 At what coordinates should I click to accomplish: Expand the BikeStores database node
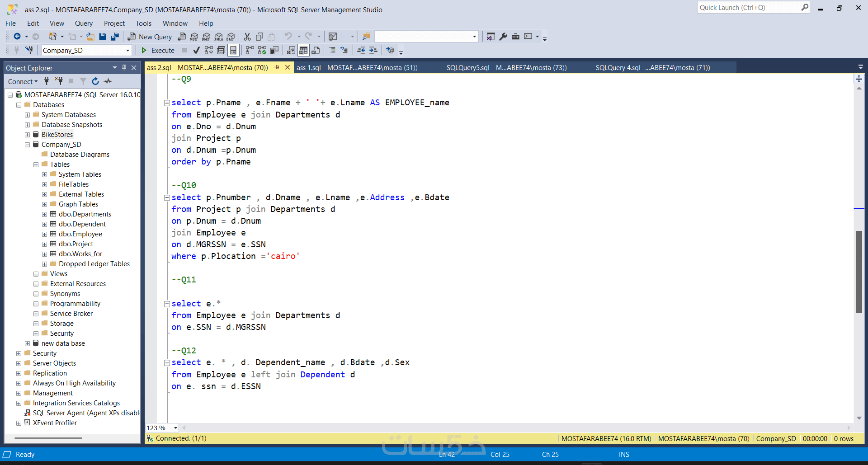pyautogui.click(x=27, y=135)
